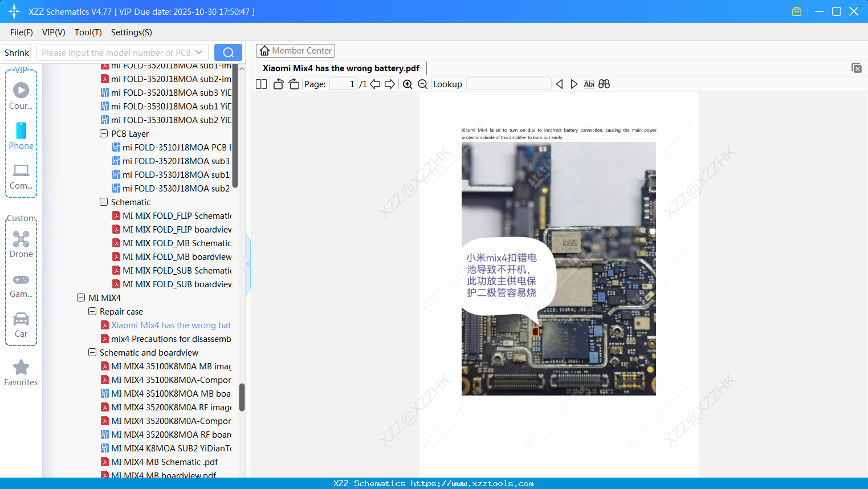Click the XZZ app logo in title bar
Screen dimensions: 868x489
click(14, 11)
